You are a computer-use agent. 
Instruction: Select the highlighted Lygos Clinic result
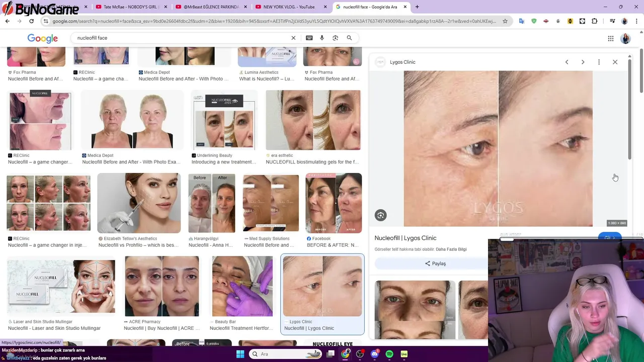coord(322,295)
